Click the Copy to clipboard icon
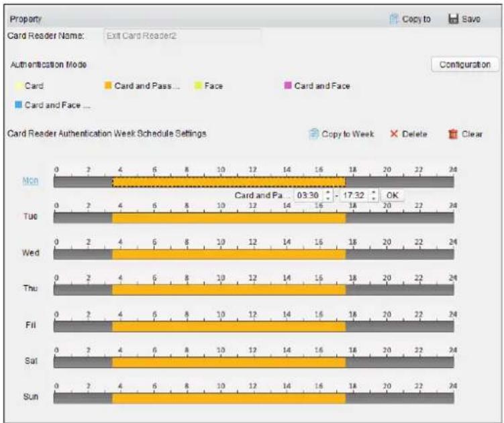 [394, 19]
